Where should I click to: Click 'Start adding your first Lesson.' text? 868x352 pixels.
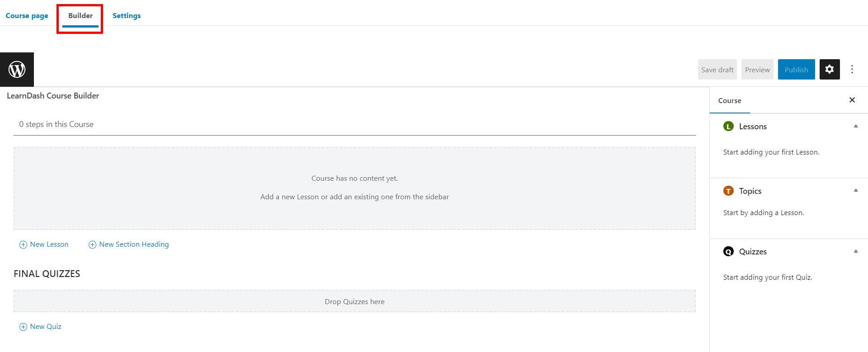point(771,152)
